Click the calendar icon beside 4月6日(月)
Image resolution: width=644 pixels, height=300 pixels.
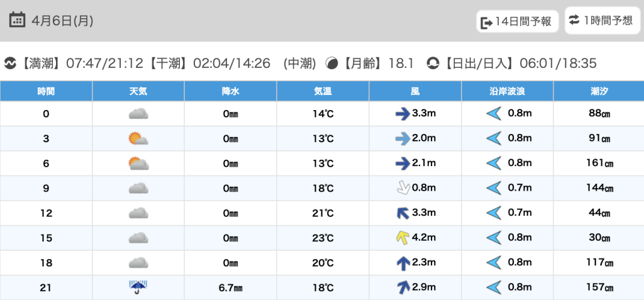coord(17,21)
